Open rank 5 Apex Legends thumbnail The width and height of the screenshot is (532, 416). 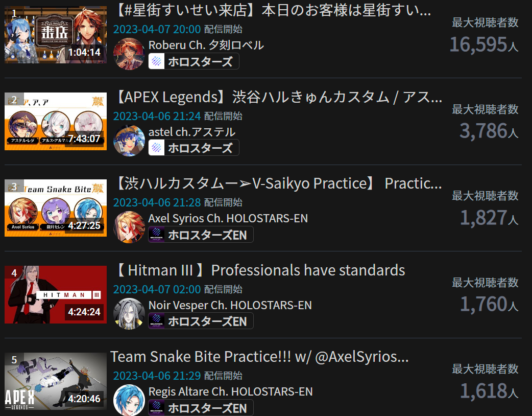(x=56, y=381)
